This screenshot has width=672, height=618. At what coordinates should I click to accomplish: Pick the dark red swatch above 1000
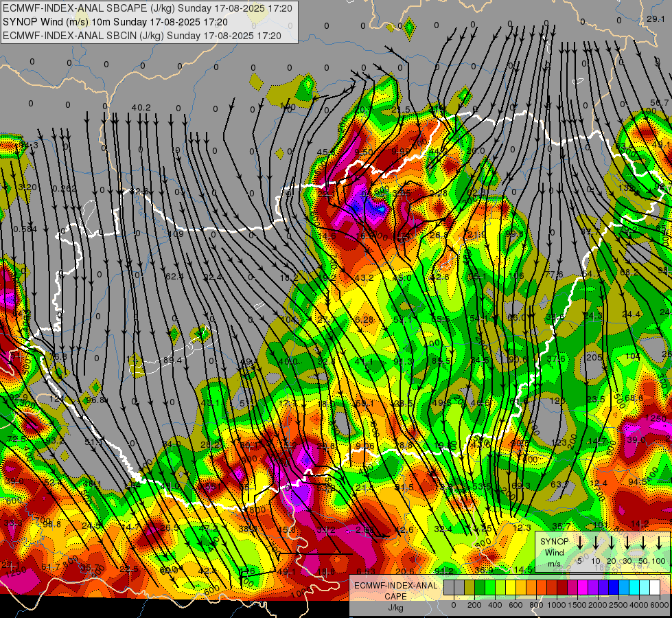point(562,587)
